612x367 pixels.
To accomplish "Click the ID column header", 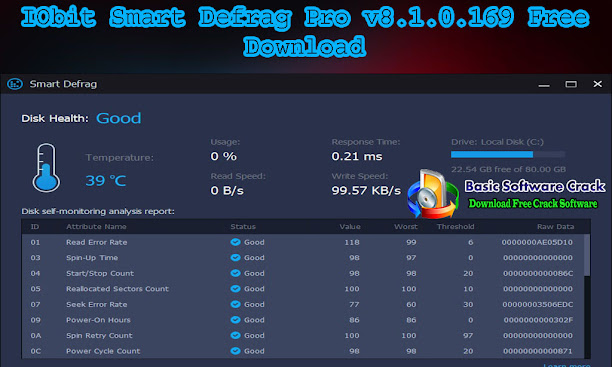I will click(x=35, y=226).
